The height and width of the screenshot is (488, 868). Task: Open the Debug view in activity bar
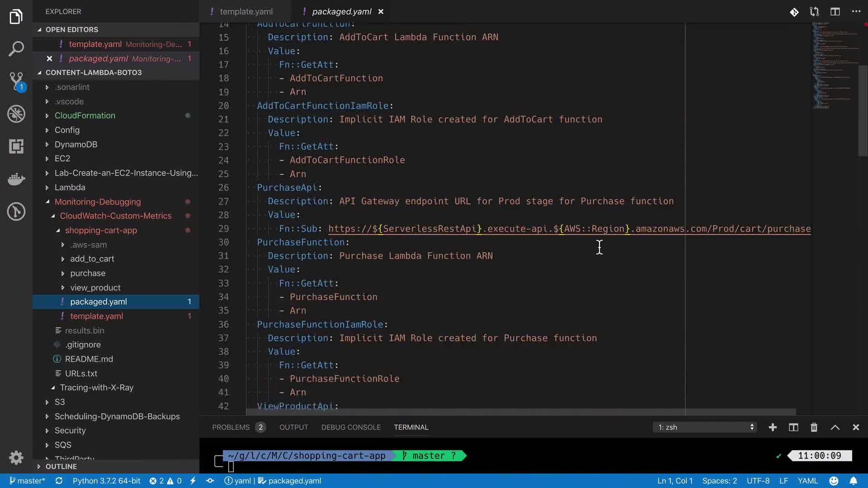(x=16, y=114)
